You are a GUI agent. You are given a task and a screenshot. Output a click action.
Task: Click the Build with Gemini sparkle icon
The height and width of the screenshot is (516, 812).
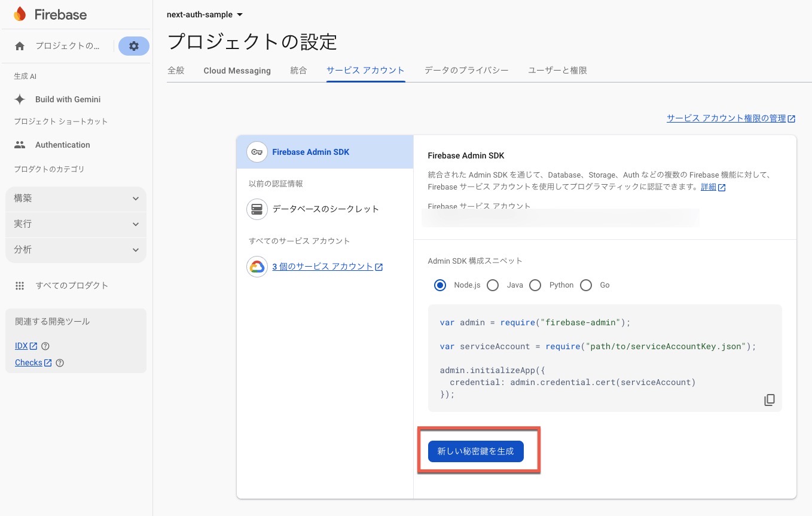click(20, 99)
